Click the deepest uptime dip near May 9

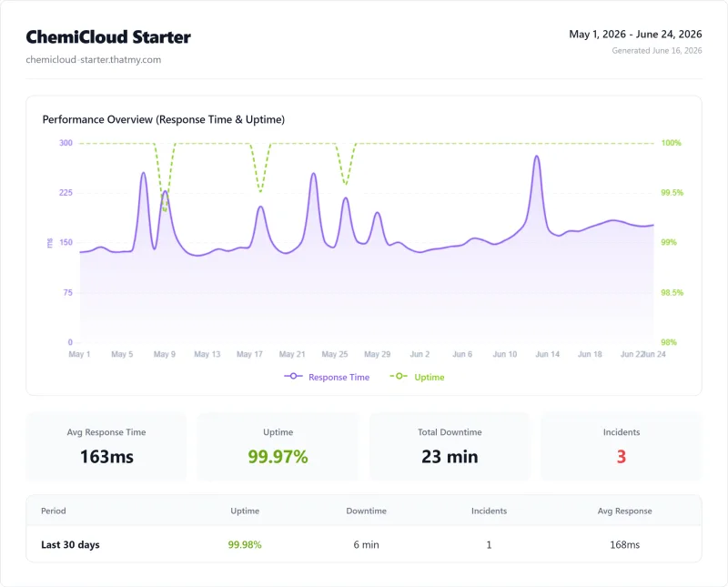165,210
